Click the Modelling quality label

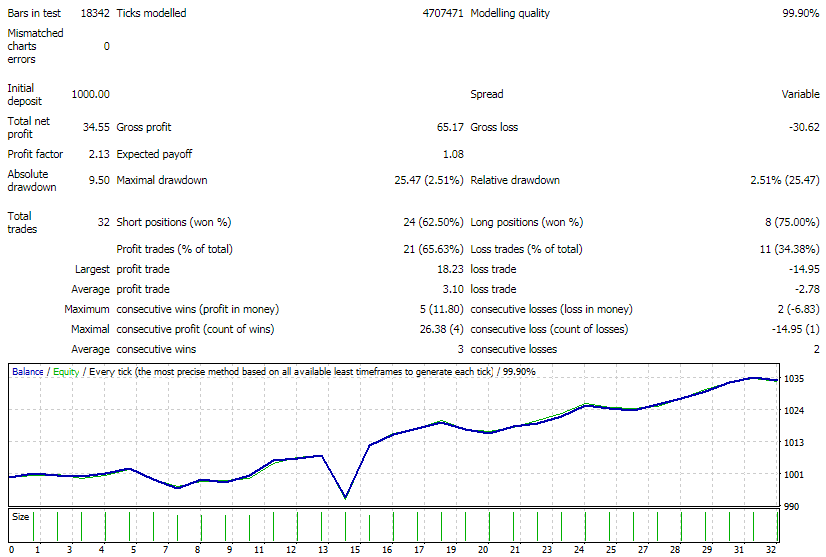click(510, 13)
